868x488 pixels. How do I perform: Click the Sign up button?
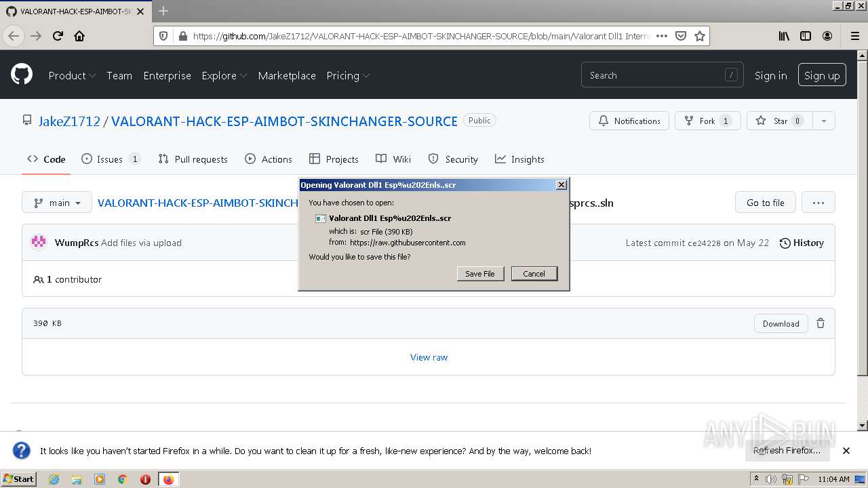pyautogui.click(x=822, y=75)
